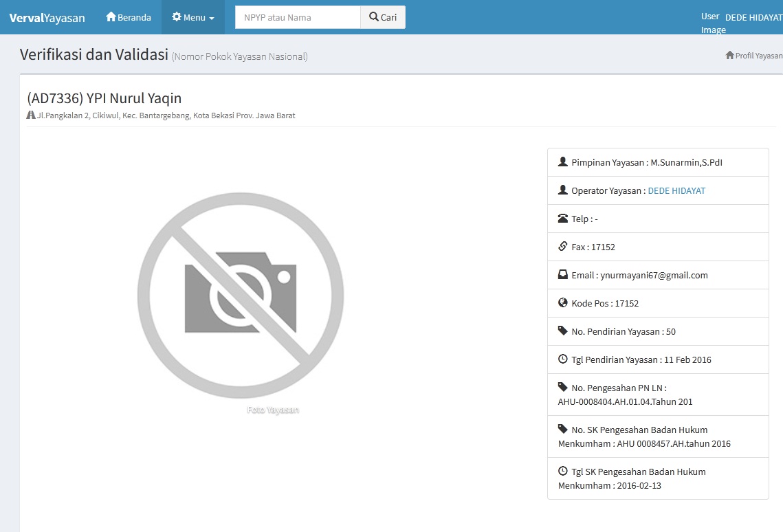783x532 pixels.
Task: Go to the Beranda navigation item
Action: [x=129, y=17]
